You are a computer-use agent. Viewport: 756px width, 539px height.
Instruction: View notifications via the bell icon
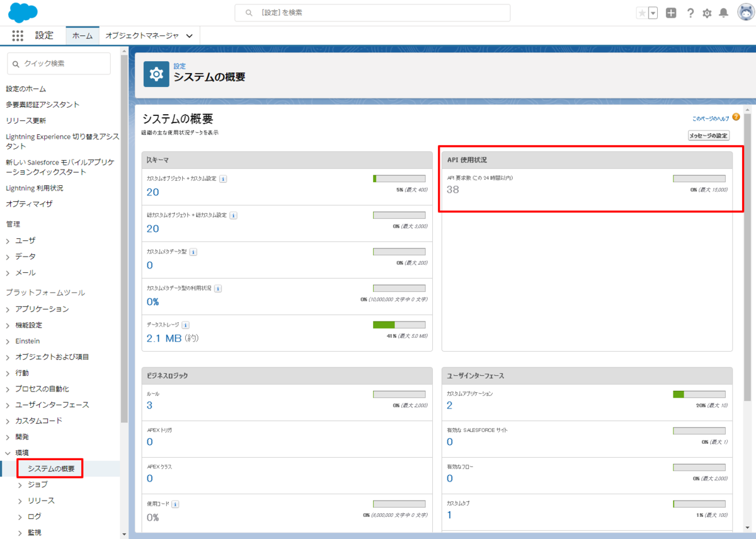(724, 12)
